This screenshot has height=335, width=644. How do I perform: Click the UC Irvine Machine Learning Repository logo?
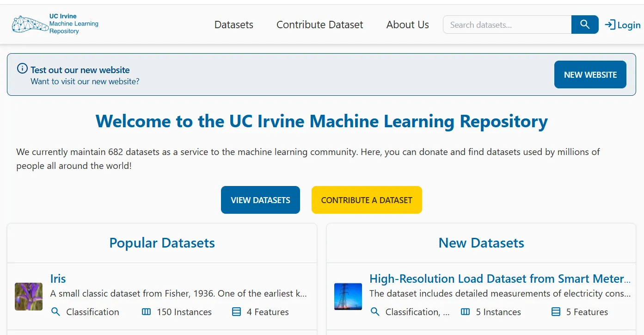(x=55, y=24)
